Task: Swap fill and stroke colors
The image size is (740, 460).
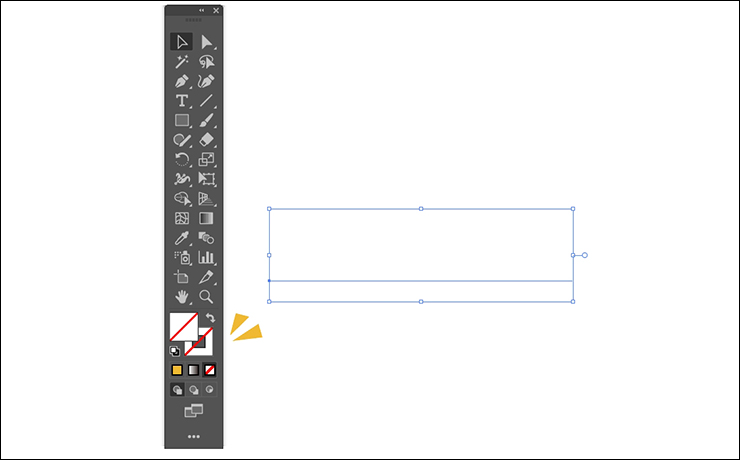Action: pos(211,318)
